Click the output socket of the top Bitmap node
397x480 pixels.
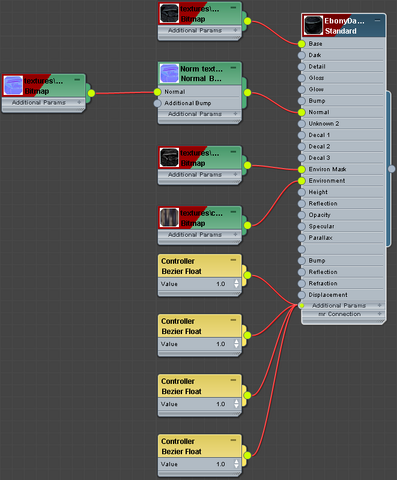[247, 21]
